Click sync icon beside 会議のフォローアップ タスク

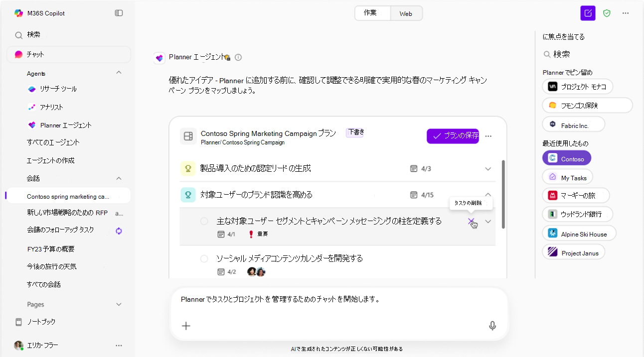119,231
